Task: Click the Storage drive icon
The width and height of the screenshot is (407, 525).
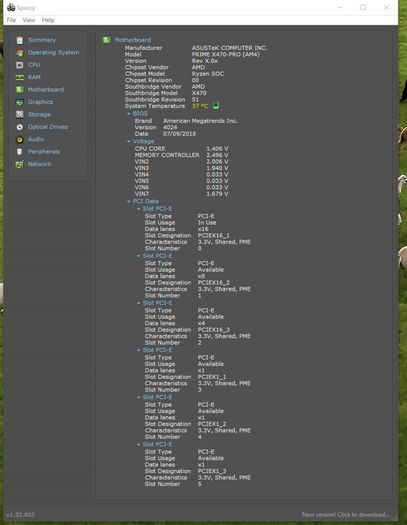Action: 20,115
